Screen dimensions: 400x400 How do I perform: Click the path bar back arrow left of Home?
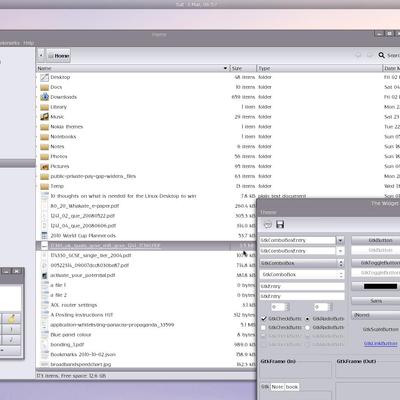pos(41,55)
